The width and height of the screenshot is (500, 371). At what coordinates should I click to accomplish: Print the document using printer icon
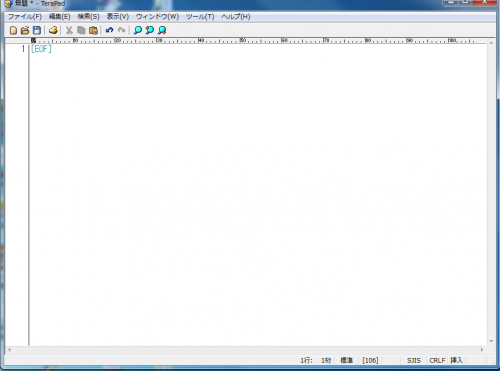pos(53,30)
